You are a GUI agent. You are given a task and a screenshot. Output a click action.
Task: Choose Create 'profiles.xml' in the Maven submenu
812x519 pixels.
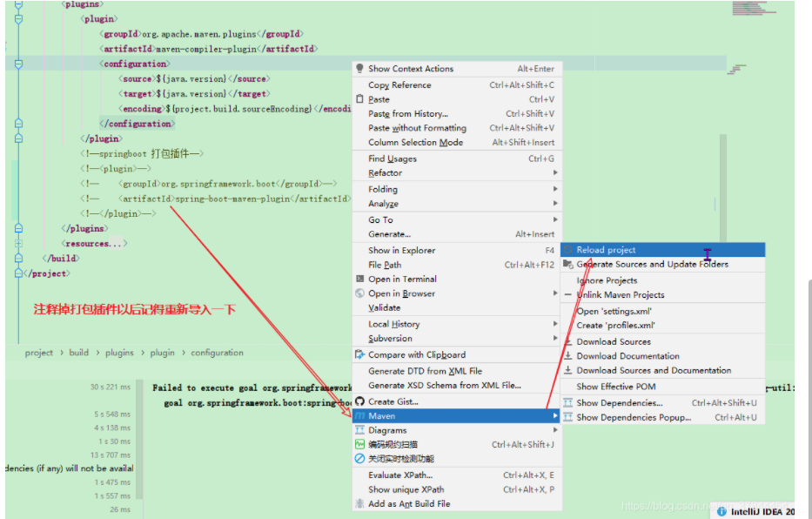[x=663, y=326]
